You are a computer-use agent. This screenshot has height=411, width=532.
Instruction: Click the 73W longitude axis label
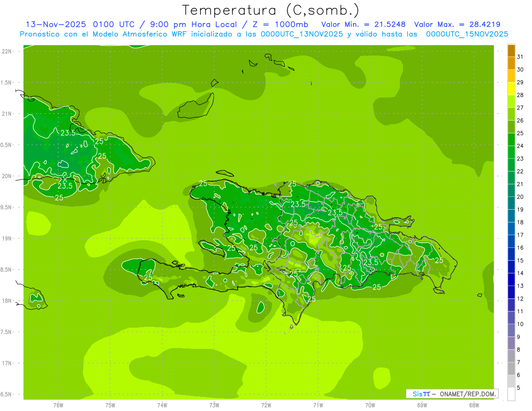tap(214, 405)
